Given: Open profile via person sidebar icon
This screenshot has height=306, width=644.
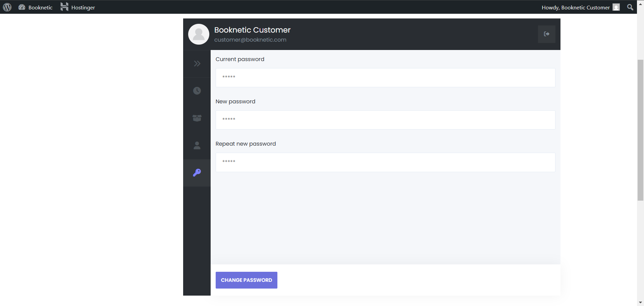Looking at the screenshot, I should point(197,145).
